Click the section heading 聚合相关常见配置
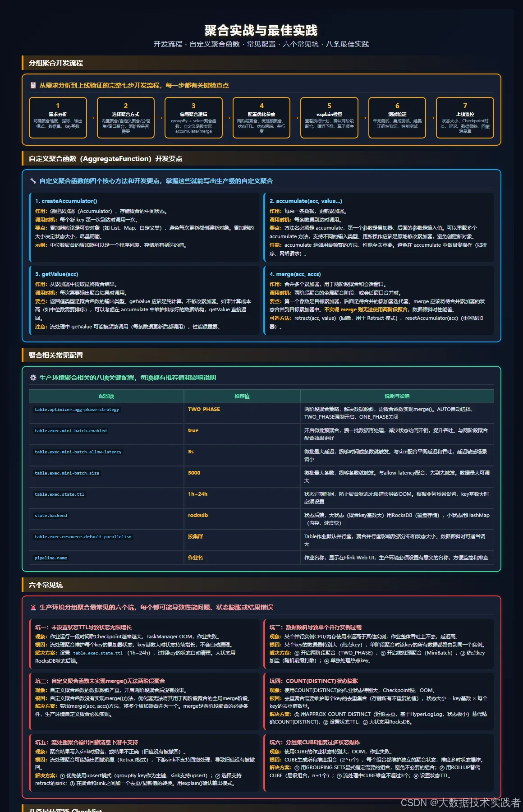Screen dimensions: 523x812 coord(56,355)
